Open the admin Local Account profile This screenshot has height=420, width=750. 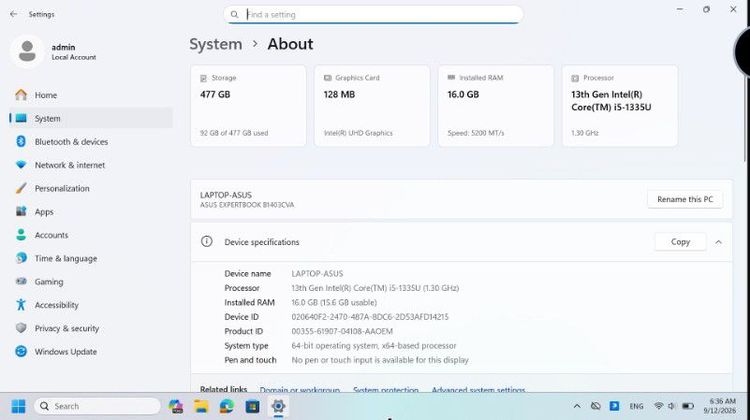point(54,52)
